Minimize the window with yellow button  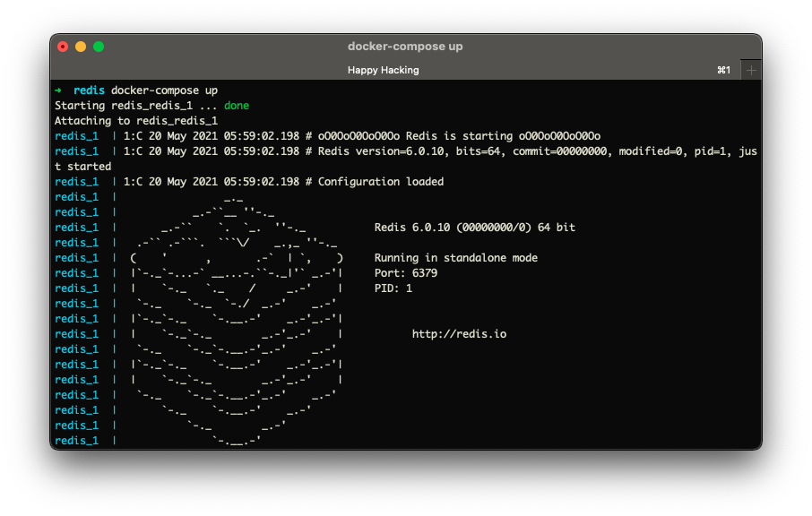pos(81,47)
